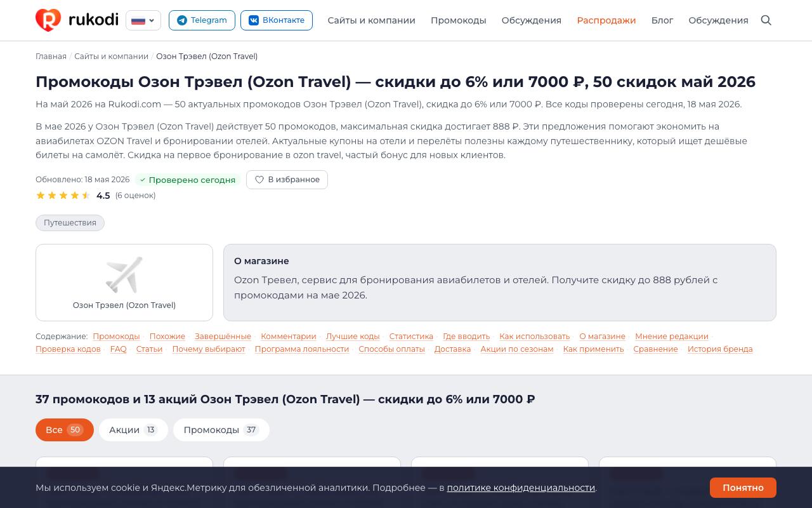Click the rukodi heart logo
This screenshot has width=812, height=508.
48,20
